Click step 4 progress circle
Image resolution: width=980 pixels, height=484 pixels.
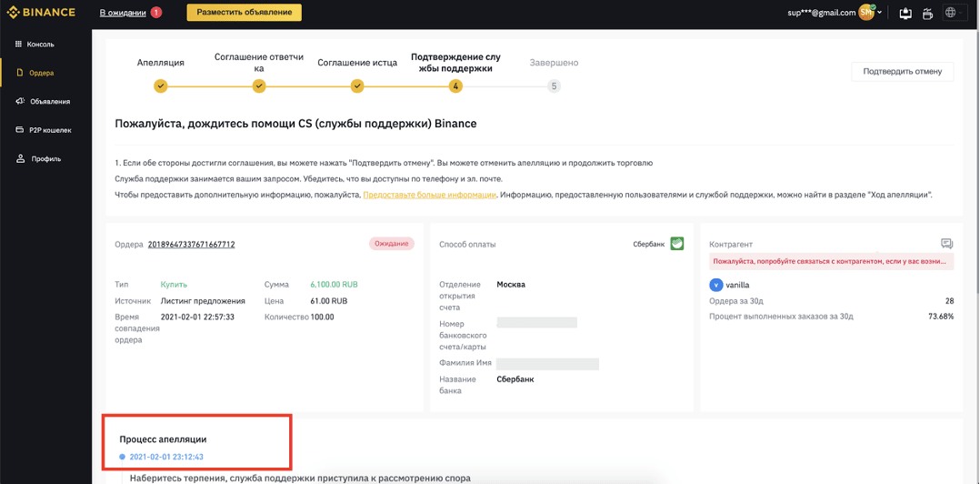pyautogui.click(x=455, y=86)
